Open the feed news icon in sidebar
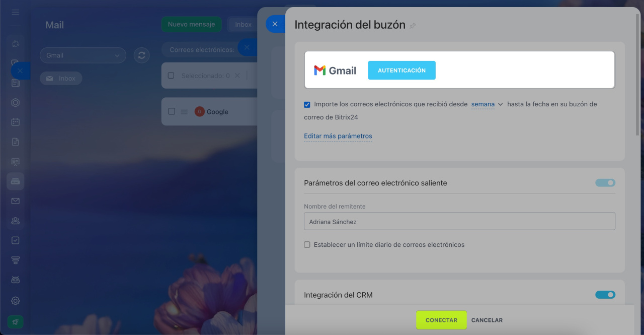Screen dimensions: 644x335 tap(16, 83)
